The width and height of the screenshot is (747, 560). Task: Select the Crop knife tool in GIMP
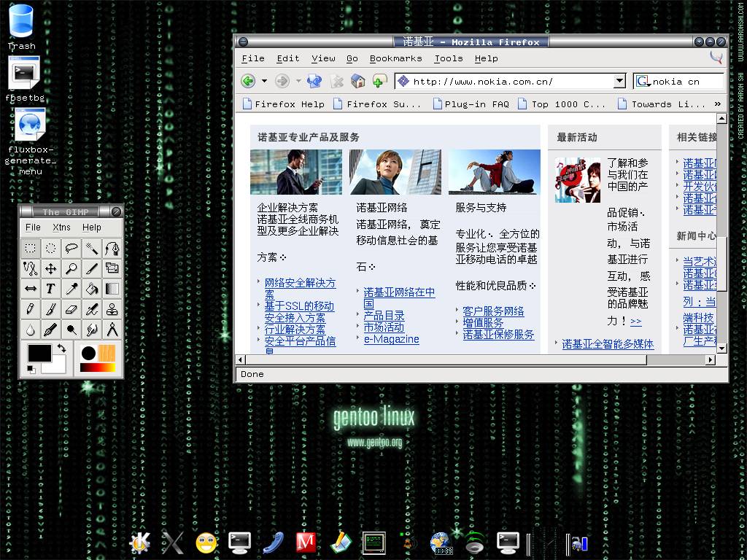[x=92, y=268]
